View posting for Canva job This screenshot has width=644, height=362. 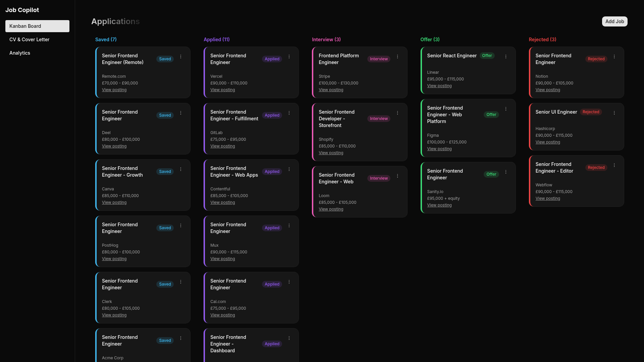click(114, 202)
